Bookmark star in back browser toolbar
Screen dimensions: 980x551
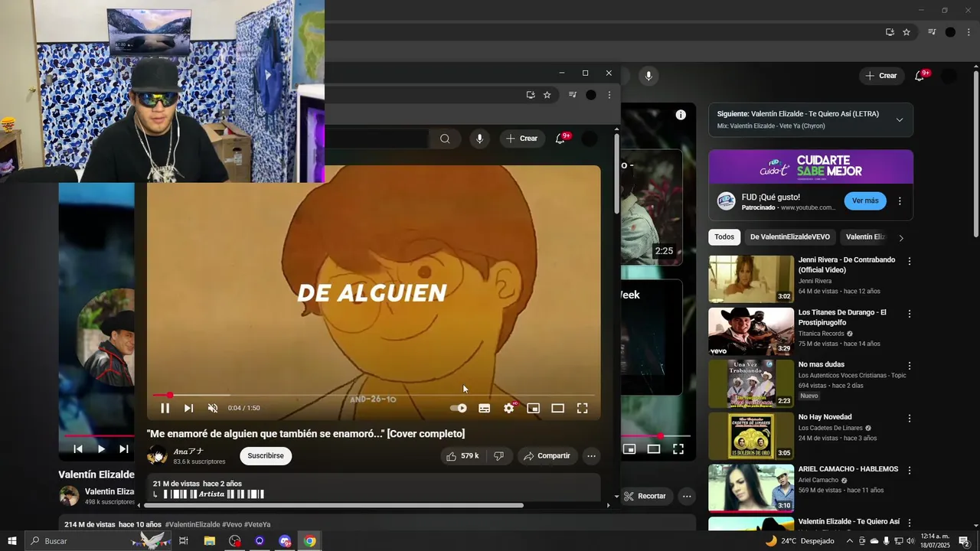906,32
